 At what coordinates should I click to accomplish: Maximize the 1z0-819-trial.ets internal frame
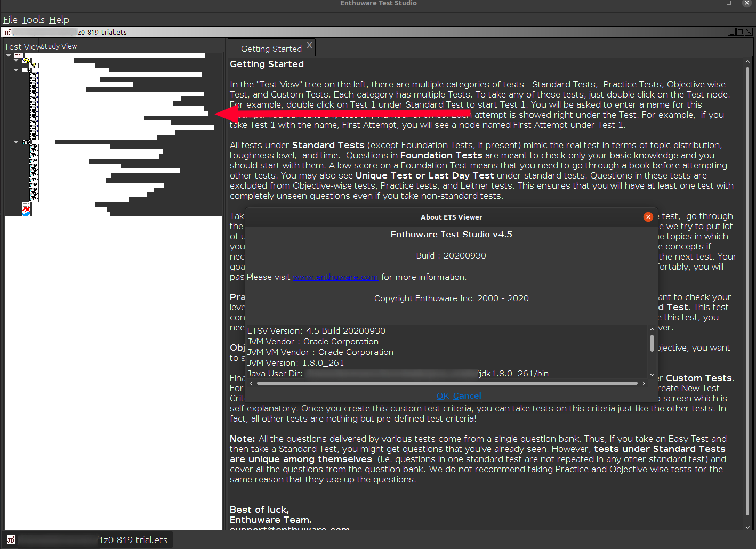tap(740, 32)
